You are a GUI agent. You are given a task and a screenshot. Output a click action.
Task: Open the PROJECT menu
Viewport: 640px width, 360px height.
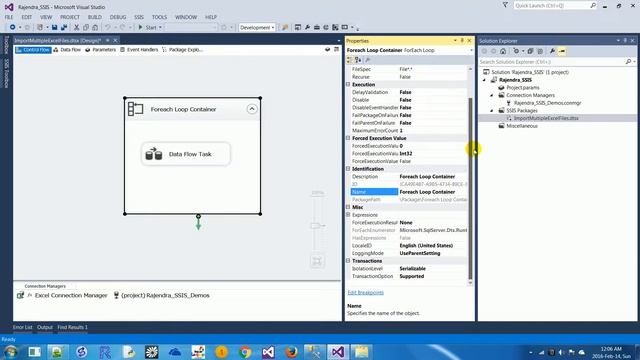point(70,17)
